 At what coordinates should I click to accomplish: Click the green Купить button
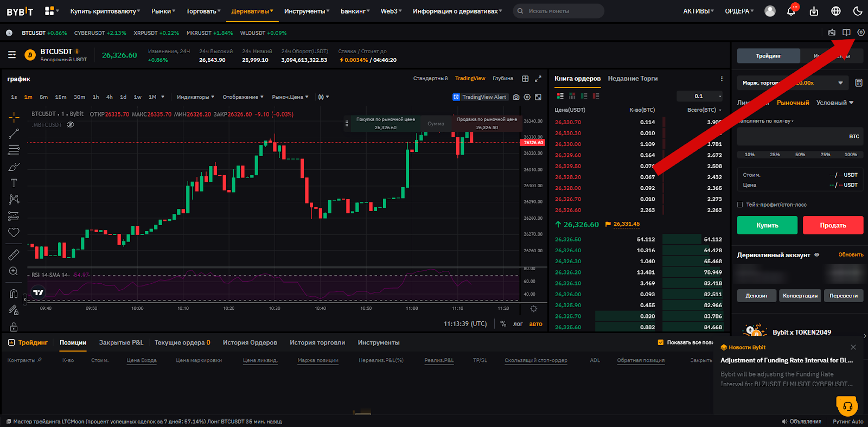click(x=767, y=225)
